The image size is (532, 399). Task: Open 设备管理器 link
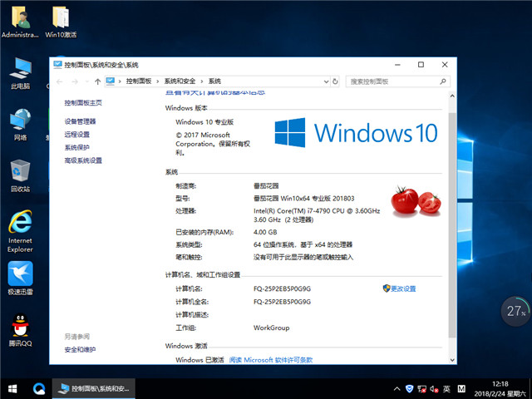pyautogui.click(x=80, y=121)
